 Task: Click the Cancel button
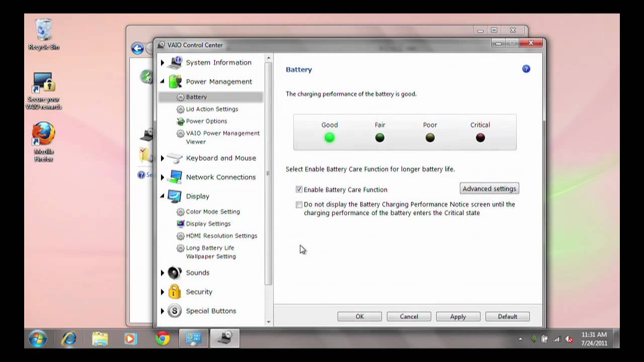click(x=409, y=316)
